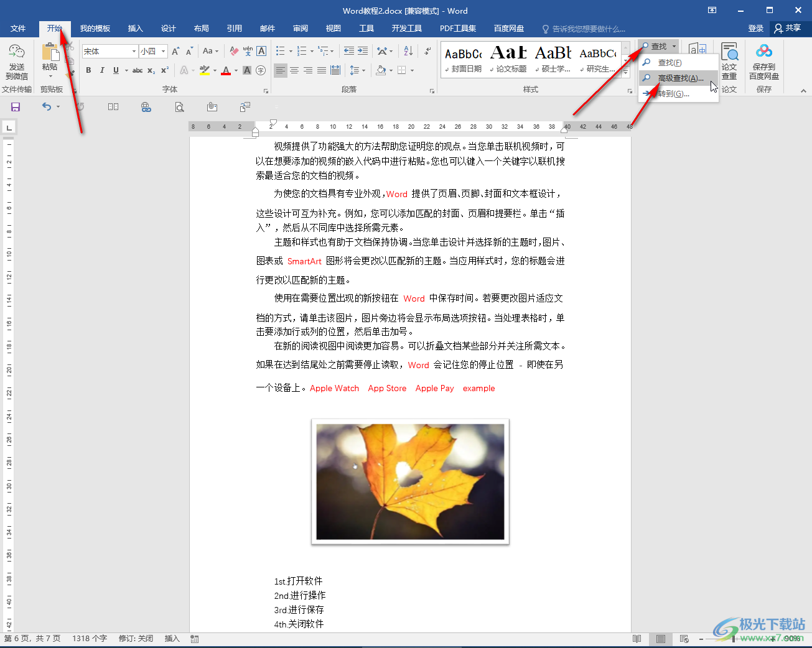The image size is (812, 648).
Task: Switch to print layout view in status bar
Action: [x=661, y=639]
